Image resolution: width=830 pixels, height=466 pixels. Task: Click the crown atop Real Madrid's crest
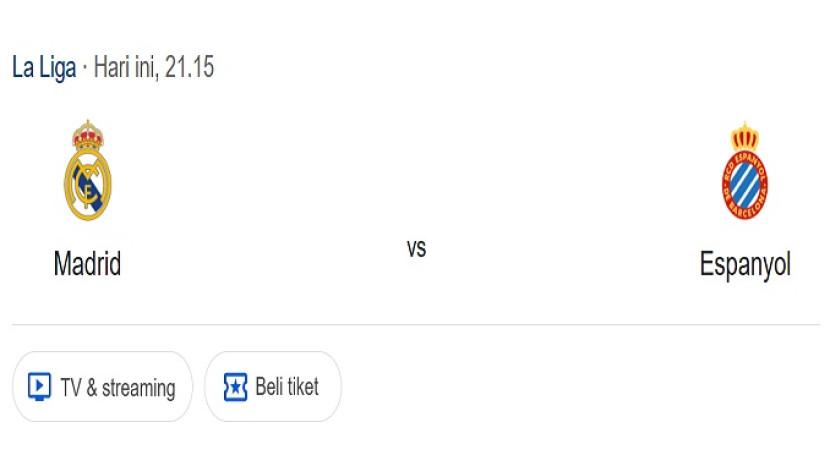[x=88, y=134]
